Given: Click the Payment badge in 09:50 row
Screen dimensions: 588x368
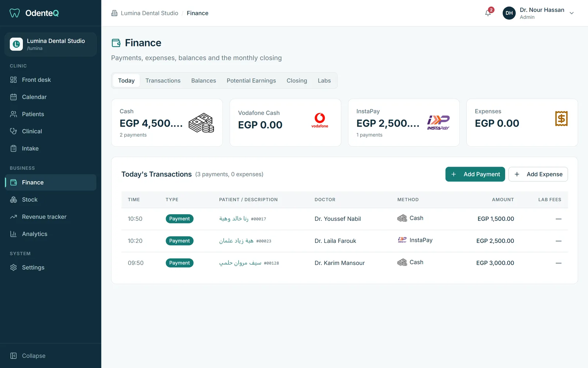Looking at the screenshot, I should click(x=179, y=263).
